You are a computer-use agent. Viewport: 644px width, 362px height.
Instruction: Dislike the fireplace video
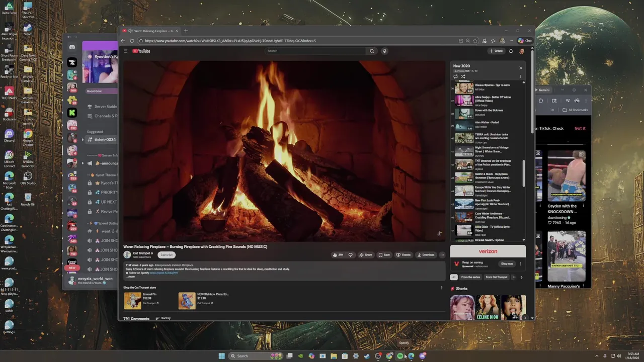351,255
